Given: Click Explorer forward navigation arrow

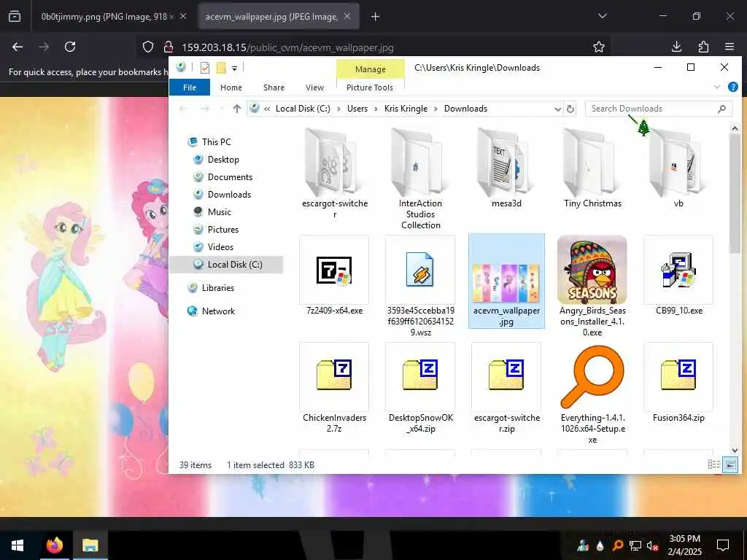Looking at the screenshot, I should [x=204, y=109].
